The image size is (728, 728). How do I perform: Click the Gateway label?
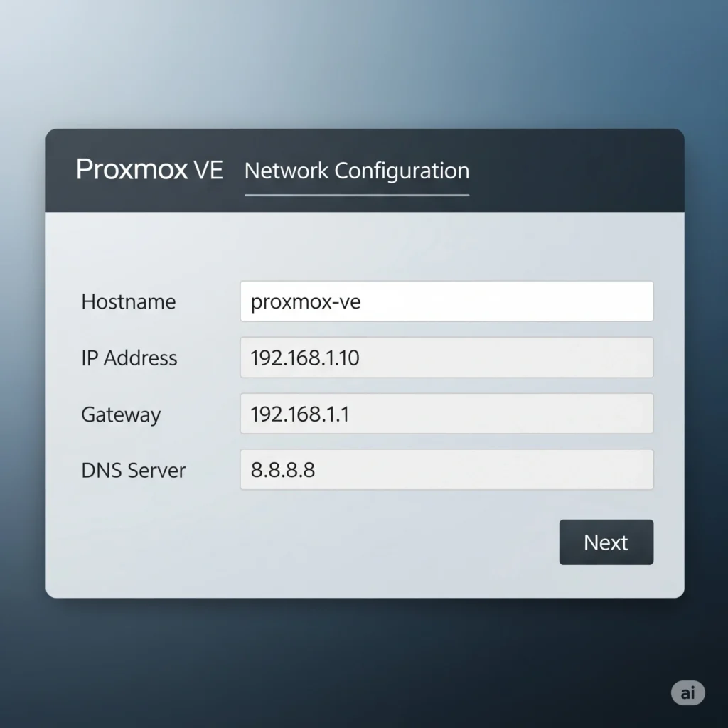[x=121, y=414]
